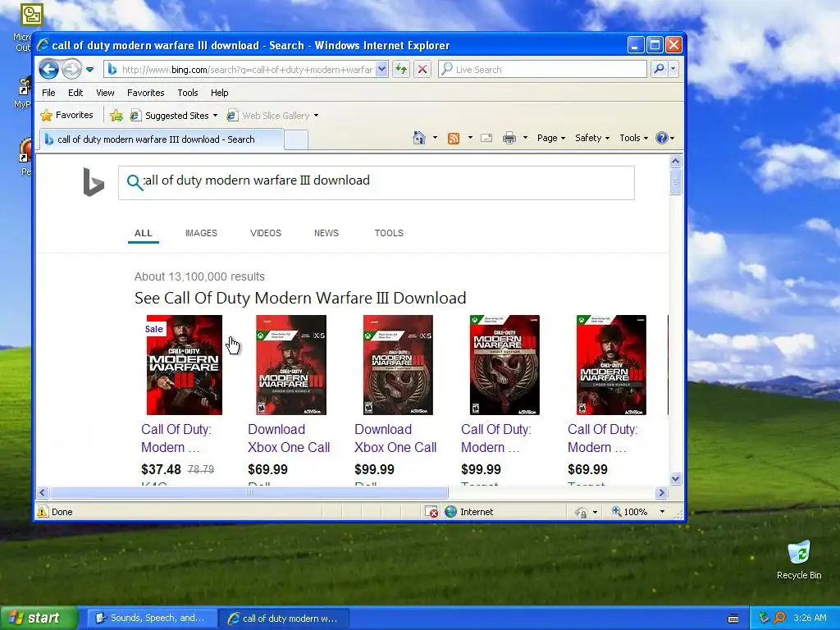Click into the Live Search box

[x=543, y=69]
